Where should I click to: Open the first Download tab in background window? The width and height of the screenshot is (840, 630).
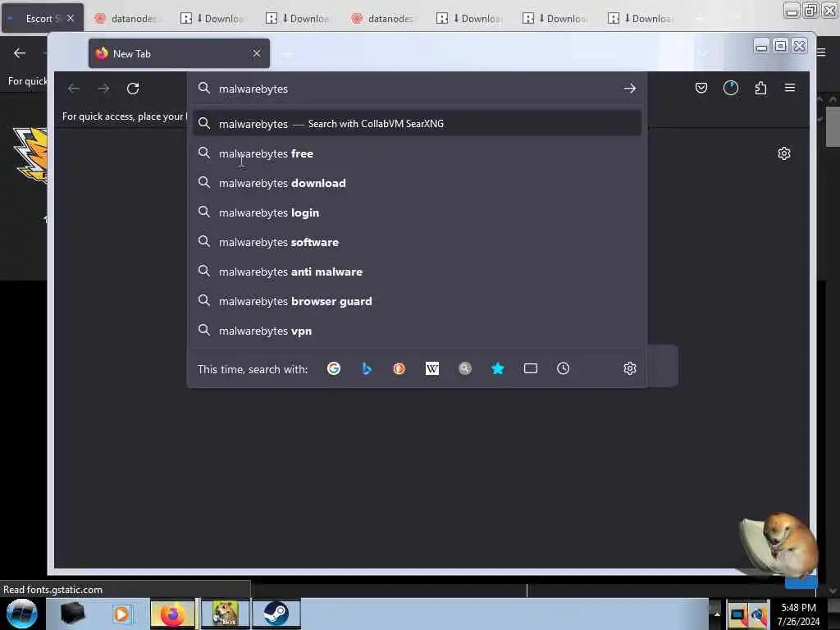212,19
